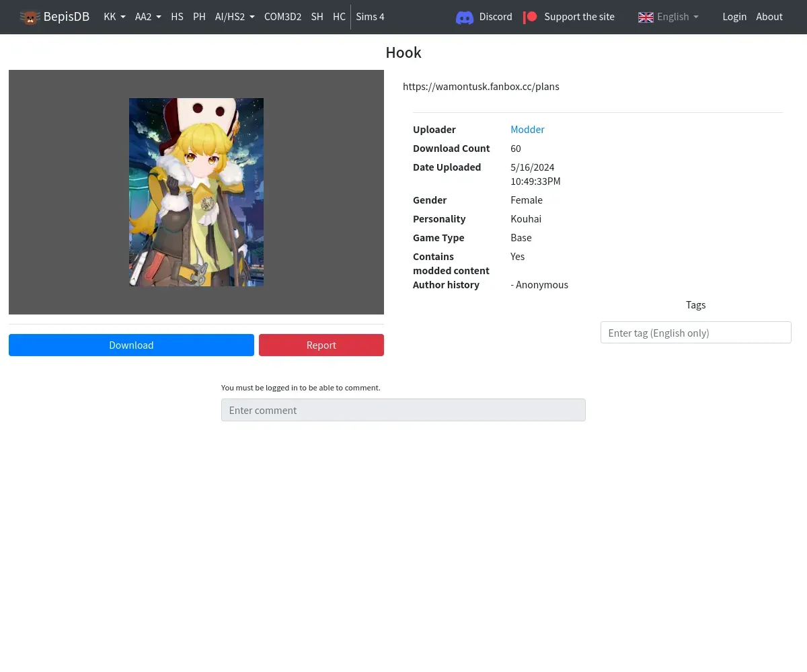This screenshot has width=807, height=672.
Task: Click the Download Count label
Action: pyautogui.click(x=451, y=149)
